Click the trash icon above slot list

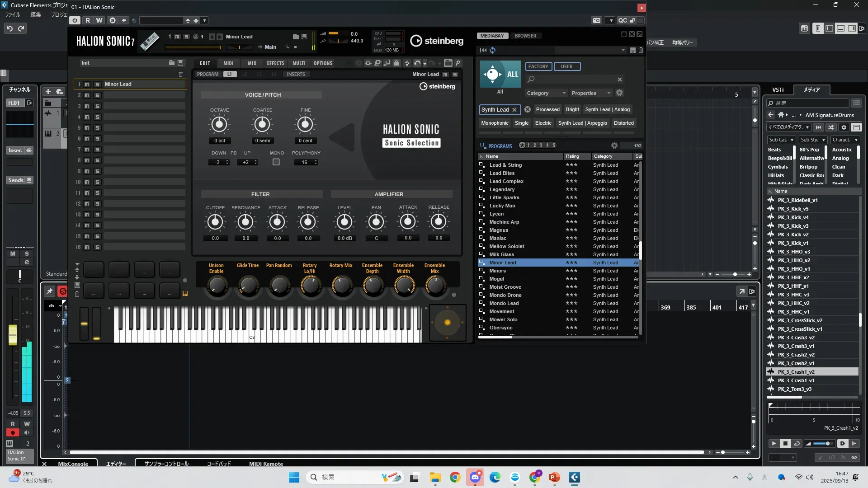click(181, 74)
